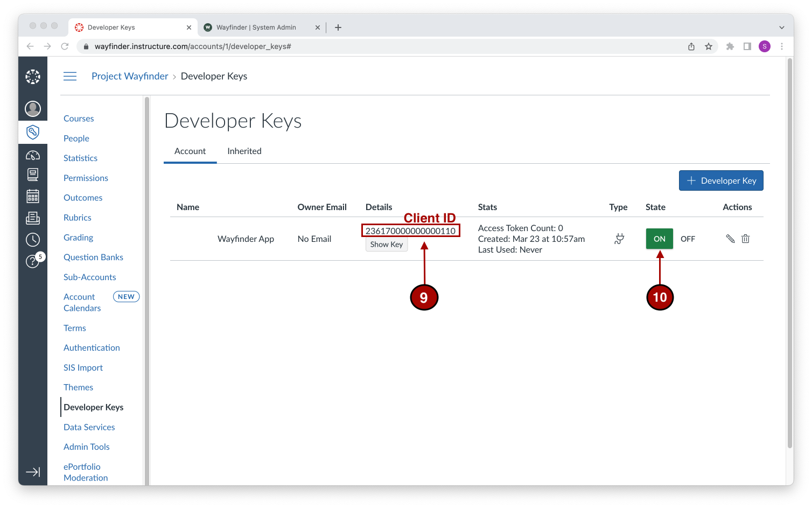This screenshot has height=508, width=812.
Task: Switch to the Account tab
Action: click(x=190, y=151)
